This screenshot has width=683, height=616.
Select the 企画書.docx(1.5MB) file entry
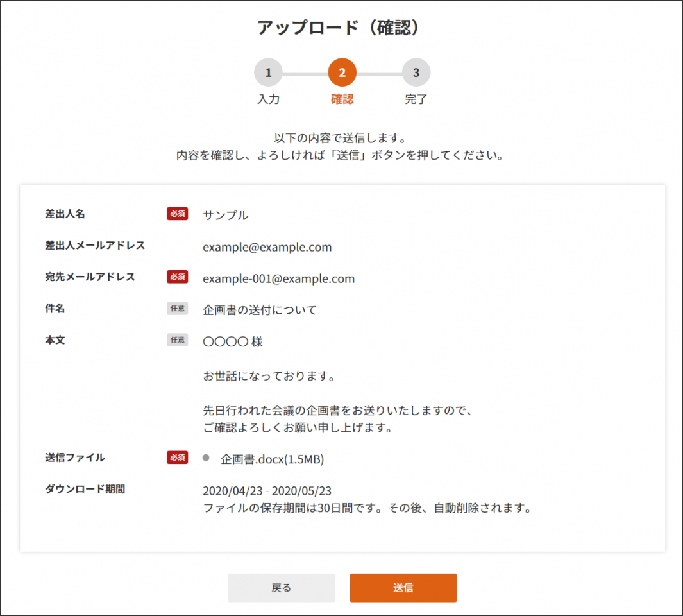click(272, 459)
